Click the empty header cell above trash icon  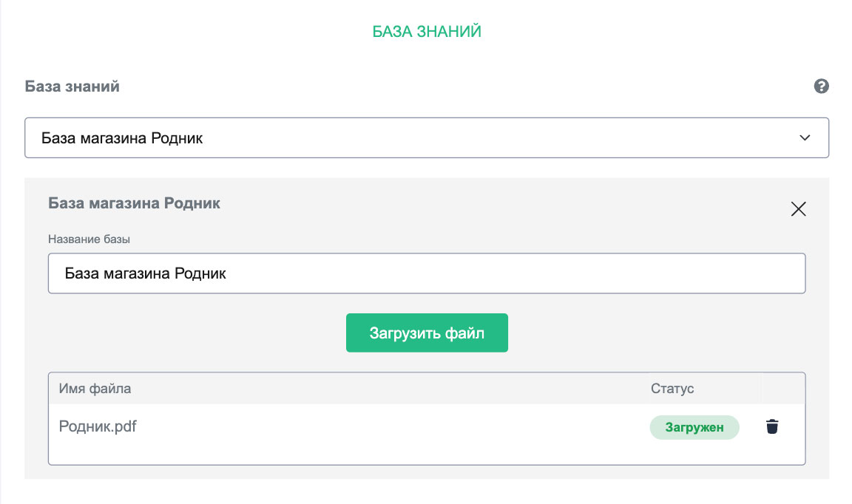click(782, 388)
